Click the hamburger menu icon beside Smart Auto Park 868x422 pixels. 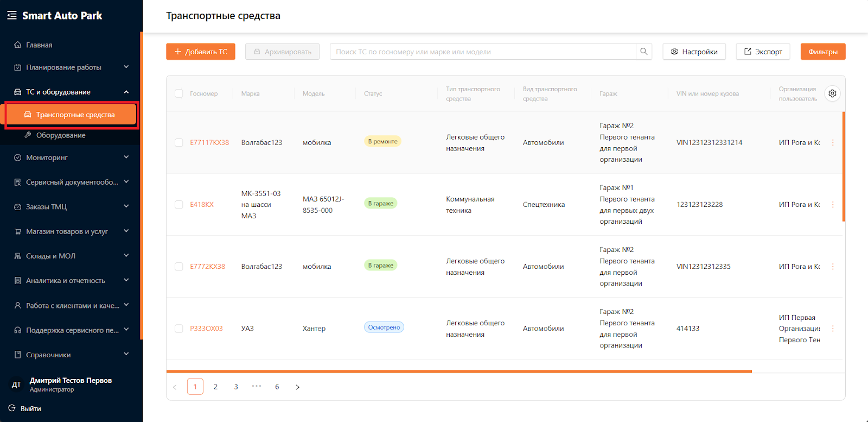click(12, 16)
